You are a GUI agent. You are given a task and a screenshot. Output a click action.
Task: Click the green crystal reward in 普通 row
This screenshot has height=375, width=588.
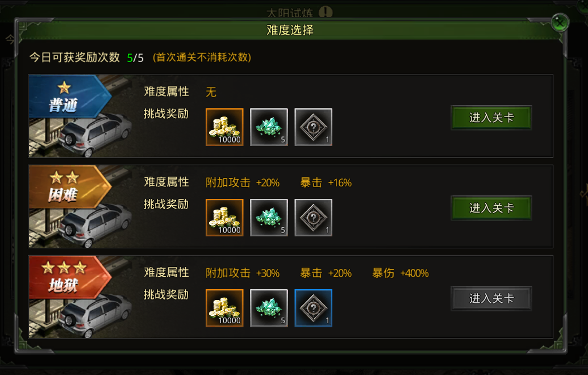pyautogui.click(x=269, y=127)
